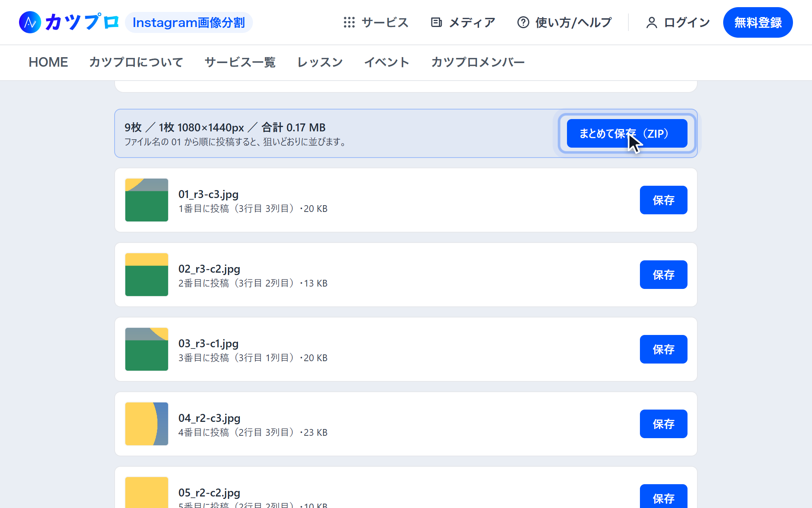812x508 pixels.
Task: Save the file 05_r2-c2.jpg
Action: [x=663, y=496]
